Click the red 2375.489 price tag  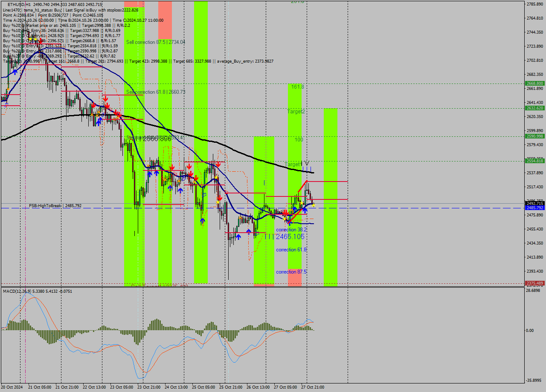tap(535, 283)
